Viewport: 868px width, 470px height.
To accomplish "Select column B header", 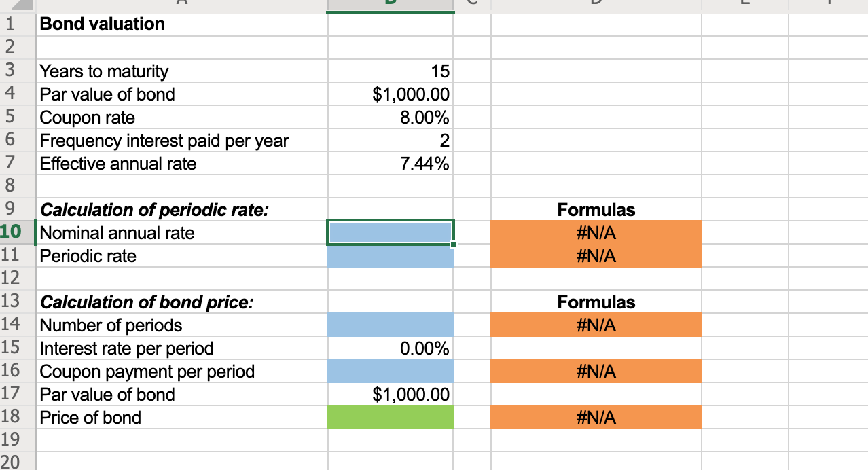I will click(389, 4).
